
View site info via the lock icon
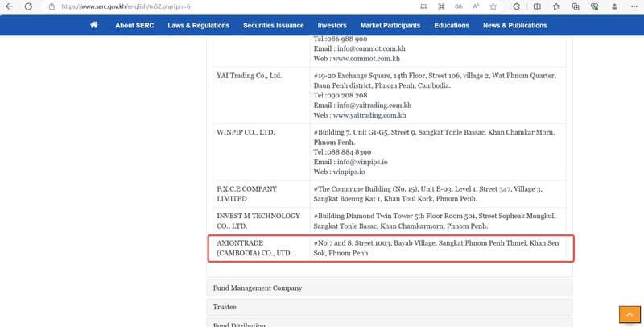52,6
